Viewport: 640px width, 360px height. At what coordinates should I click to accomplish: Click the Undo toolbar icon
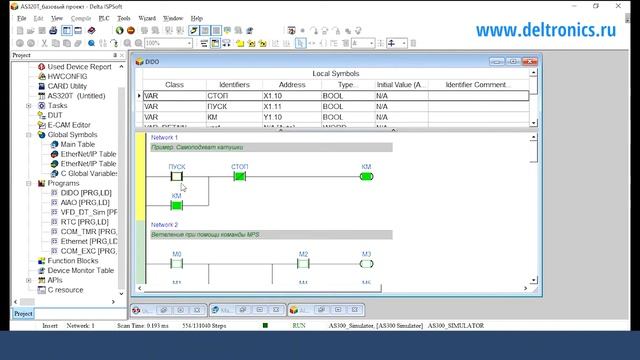(x=20, y=43)
